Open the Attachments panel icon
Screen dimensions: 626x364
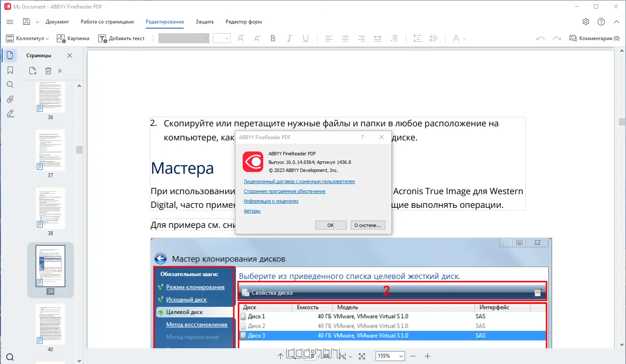9,99
